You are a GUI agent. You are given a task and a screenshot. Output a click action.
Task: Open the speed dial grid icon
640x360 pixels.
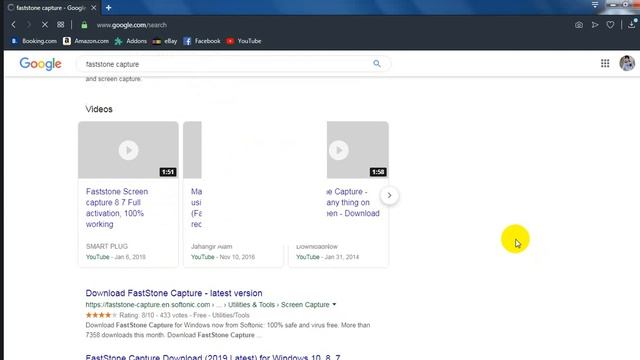[x=60, y=25]
